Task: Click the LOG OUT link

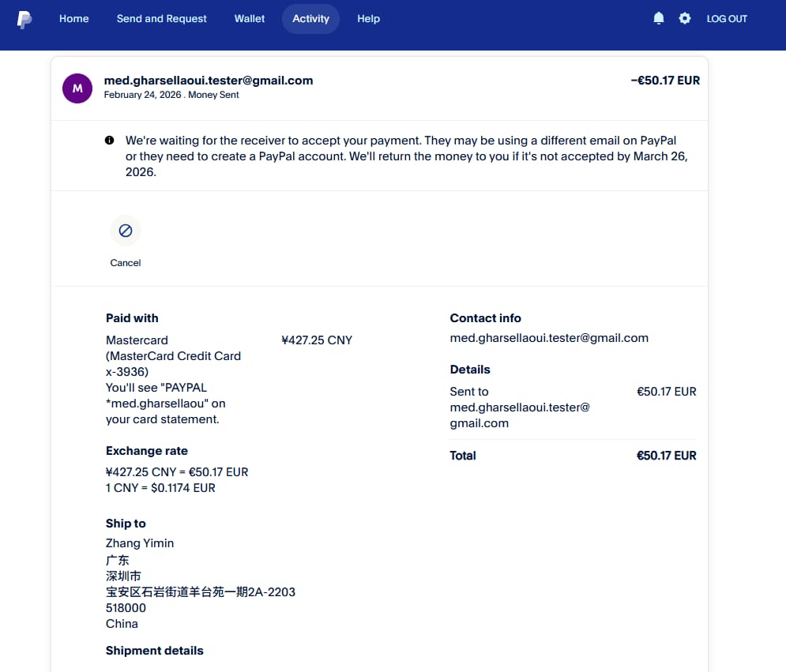Action: (x=727, y=18)
